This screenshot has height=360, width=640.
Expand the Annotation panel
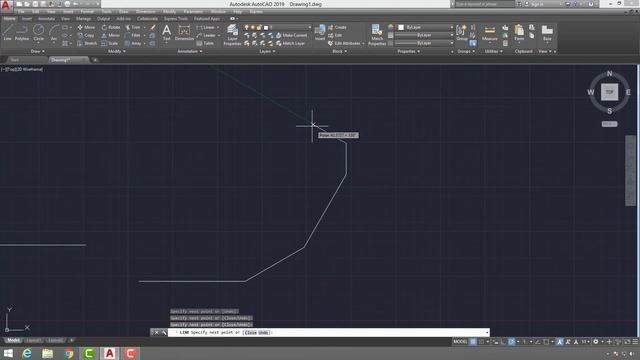click(190, 51)
